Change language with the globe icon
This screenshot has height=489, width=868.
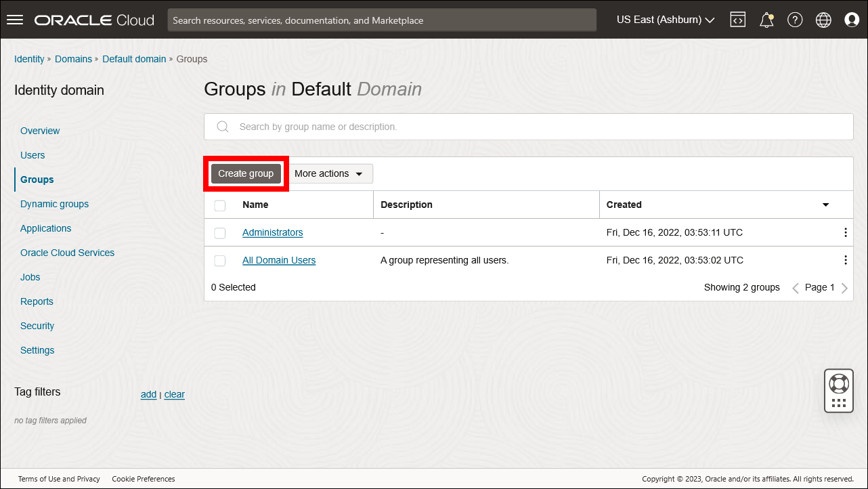[x=823, y=19]
